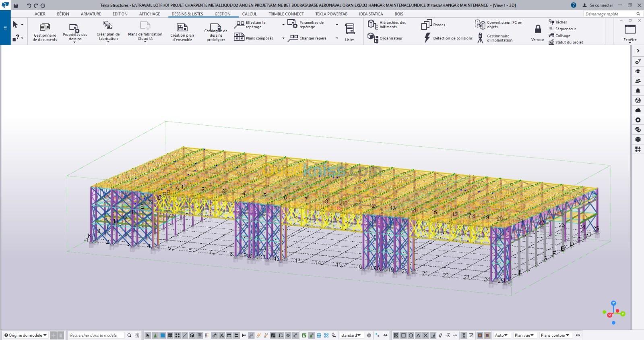Switch to the ACIER ribbon tab

pyautogui.click(x=40, y=14)
